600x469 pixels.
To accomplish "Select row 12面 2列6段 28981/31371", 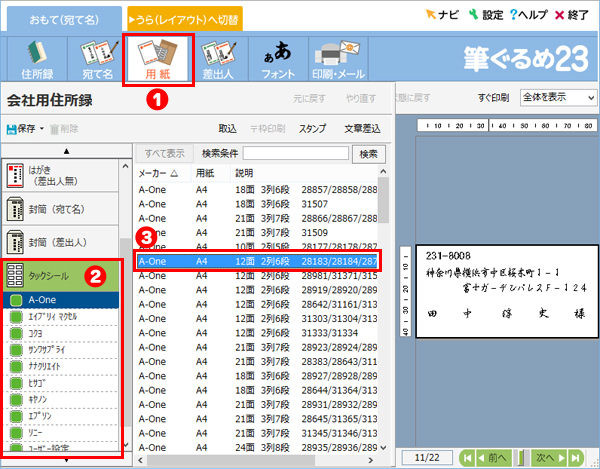I will (x=256, y=275).
